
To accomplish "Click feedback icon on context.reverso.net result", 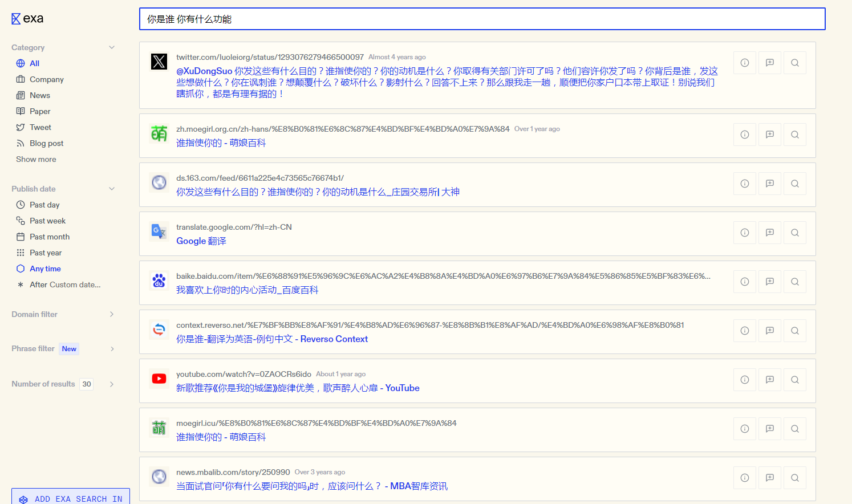I will (x=770, y=331).
